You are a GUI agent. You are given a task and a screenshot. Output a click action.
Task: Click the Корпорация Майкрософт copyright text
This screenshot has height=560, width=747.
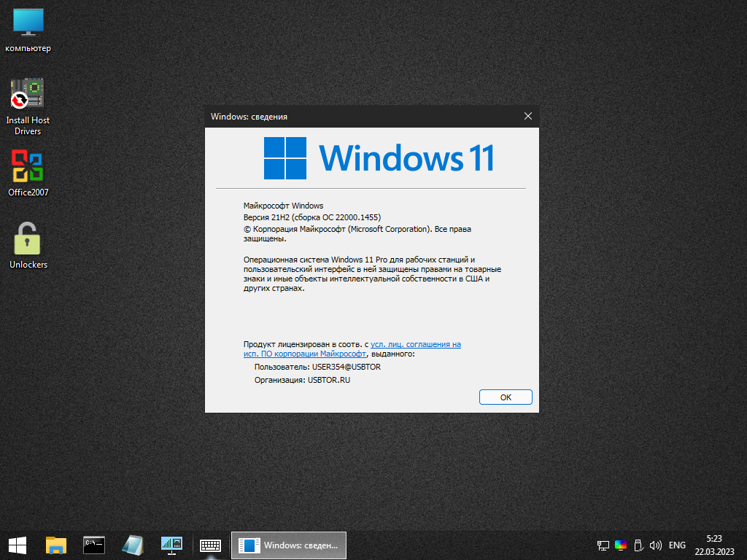(x=357, y=233)
